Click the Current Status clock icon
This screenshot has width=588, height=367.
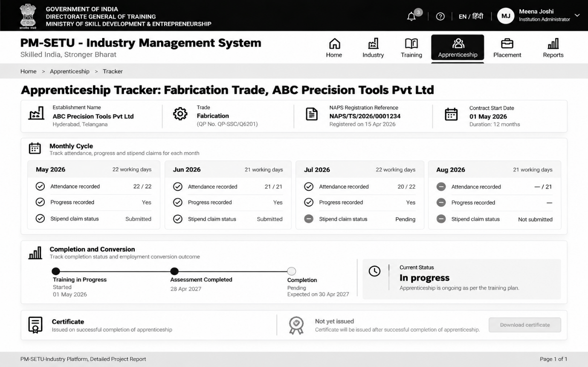coord(374,271)
